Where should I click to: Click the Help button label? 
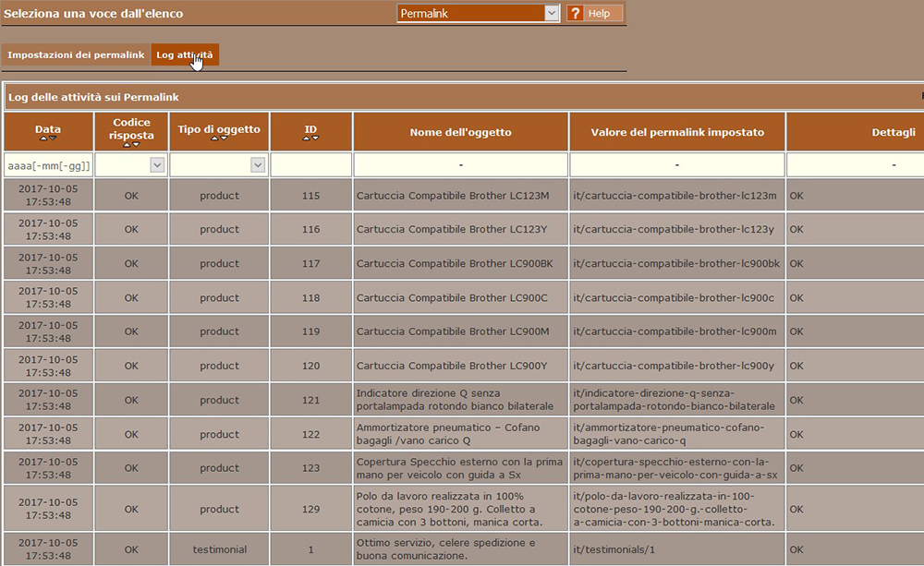point(599,13)
